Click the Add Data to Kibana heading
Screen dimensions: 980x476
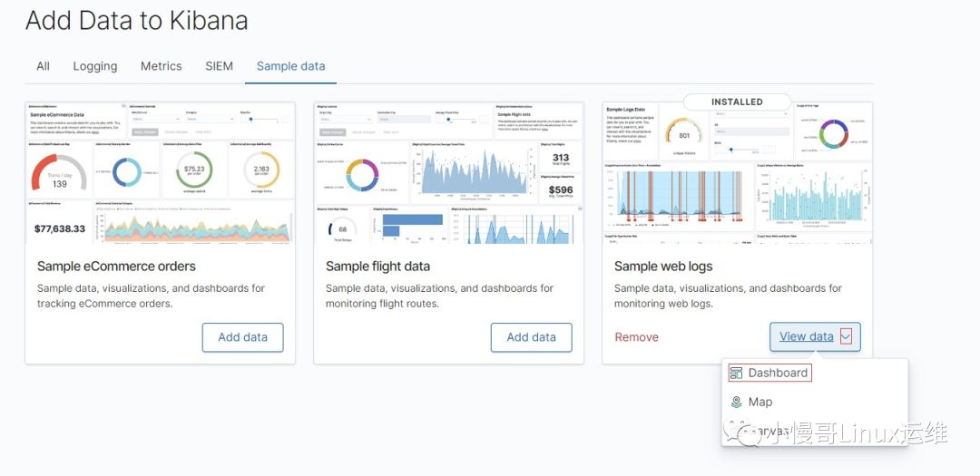(136, 21)
